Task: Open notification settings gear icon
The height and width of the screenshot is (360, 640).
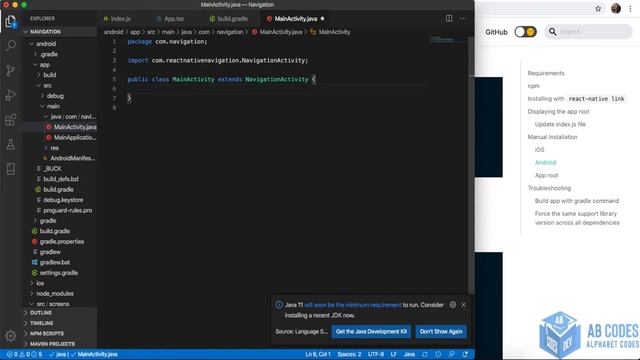Action: click(453, 304)
